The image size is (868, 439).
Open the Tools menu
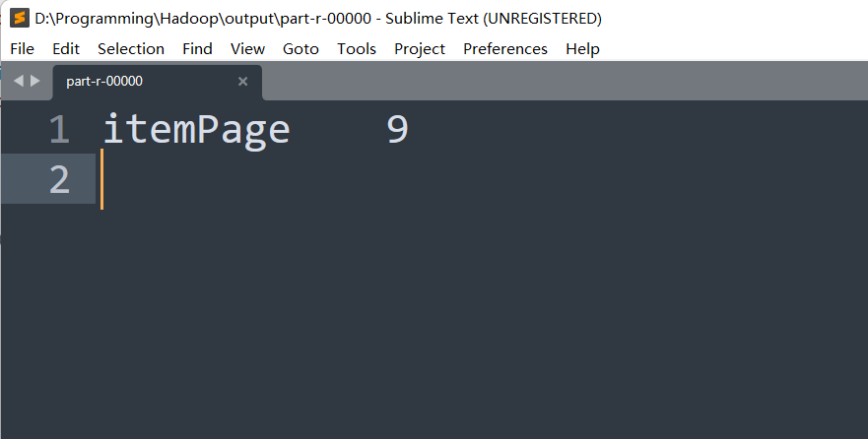coord(357,48)
